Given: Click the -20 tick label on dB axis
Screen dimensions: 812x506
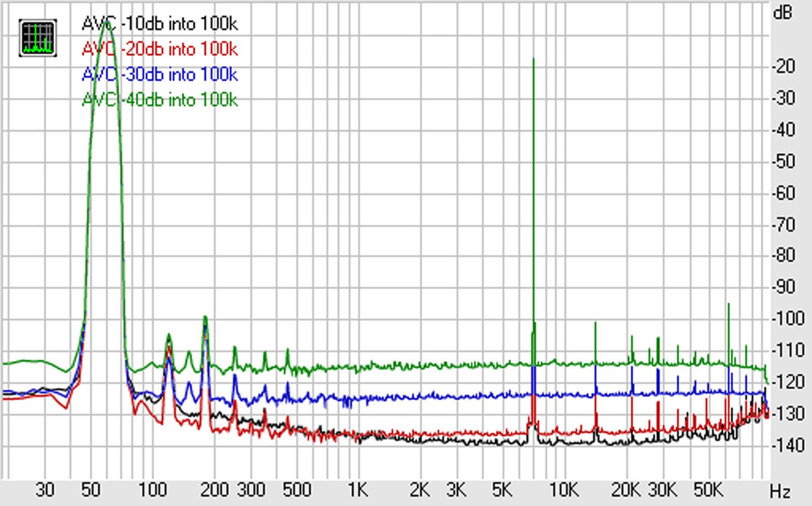Looking at the screenshot, I should pyautogui.click(x=784, y=66).
